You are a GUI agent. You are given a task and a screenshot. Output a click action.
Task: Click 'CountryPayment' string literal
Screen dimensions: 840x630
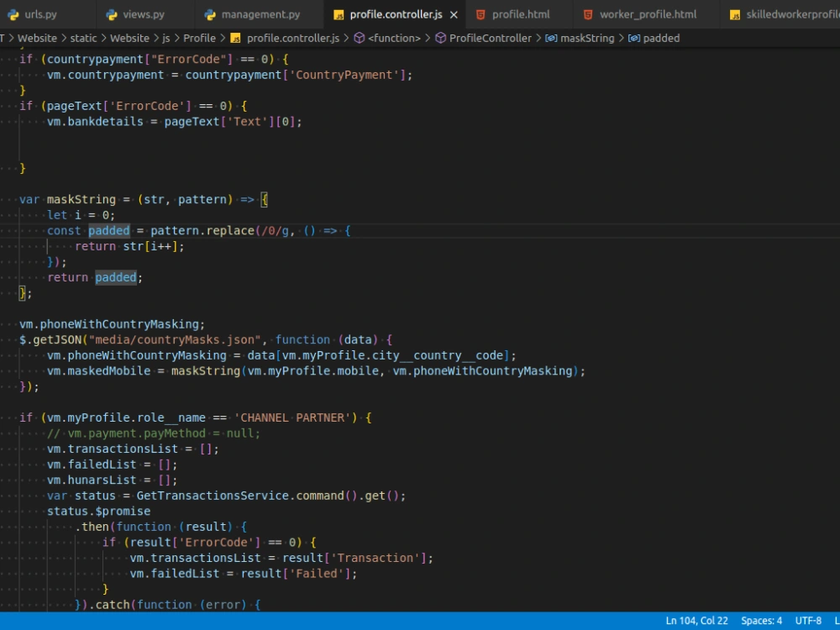point(344,75)
